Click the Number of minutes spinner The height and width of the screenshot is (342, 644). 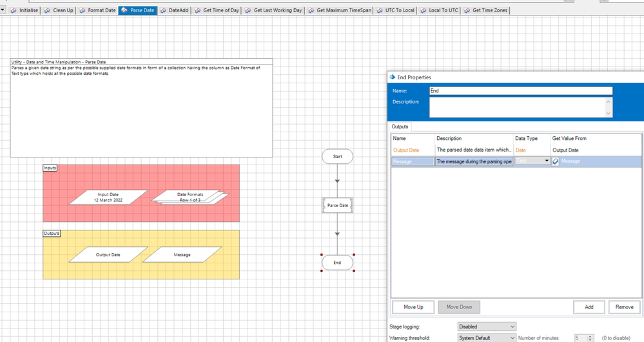pos(590,337)
